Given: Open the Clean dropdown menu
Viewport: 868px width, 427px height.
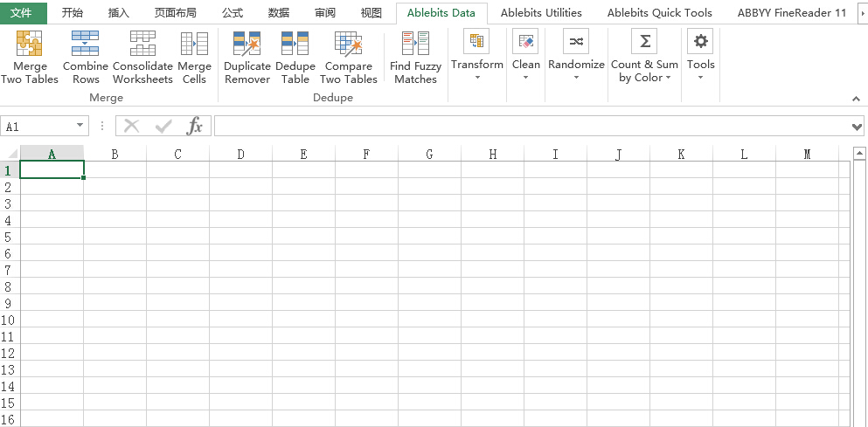Looking at the screenshot, I should [525, 55].
